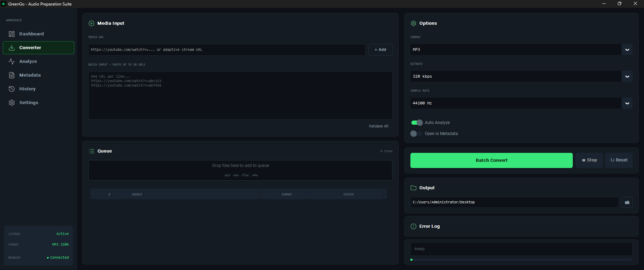
Task: Click the progress bar under Error Log
Action: (x=521, y=260)
